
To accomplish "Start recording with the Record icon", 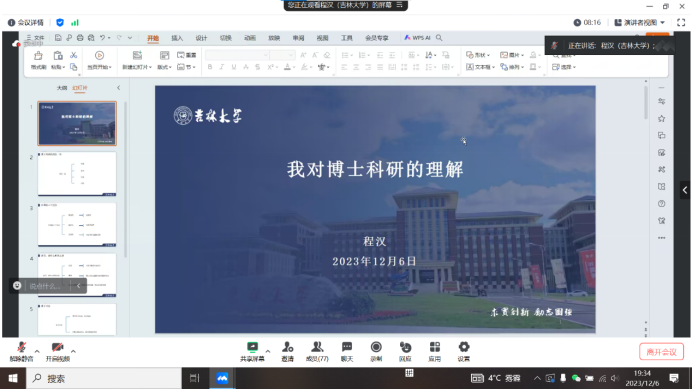I will (x=376, y=352).
